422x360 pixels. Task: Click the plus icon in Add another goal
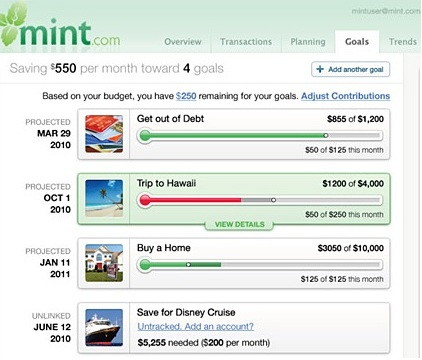320,69
